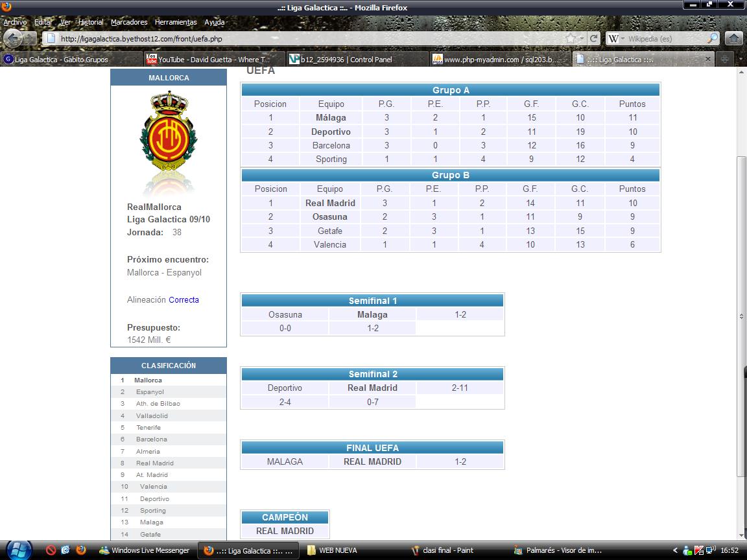The width and height of the screenshot is (747, 560).
Task: Click the page's vertical scrollbar thumb
Action: click(741, 316)
